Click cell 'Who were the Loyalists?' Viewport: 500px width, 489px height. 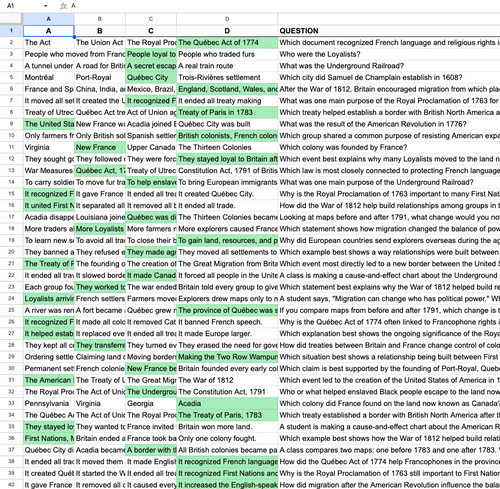(x=389, y=54)
